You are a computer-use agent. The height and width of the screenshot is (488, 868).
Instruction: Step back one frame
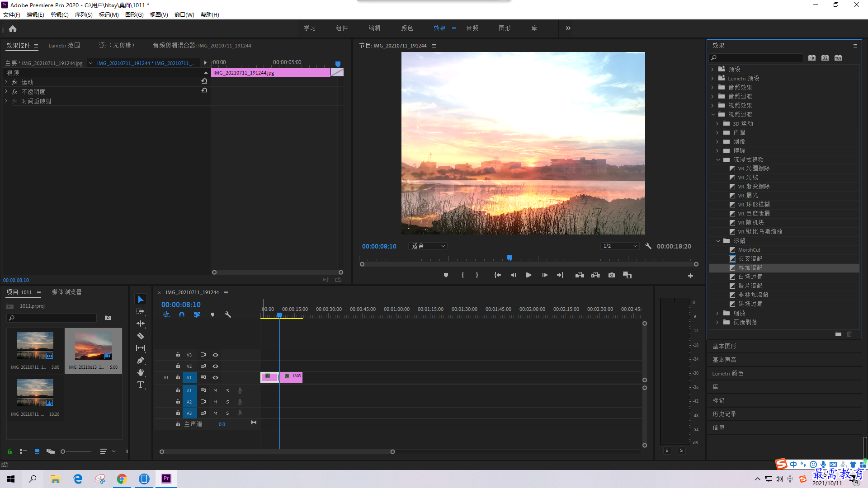click(x=513, y=275)
